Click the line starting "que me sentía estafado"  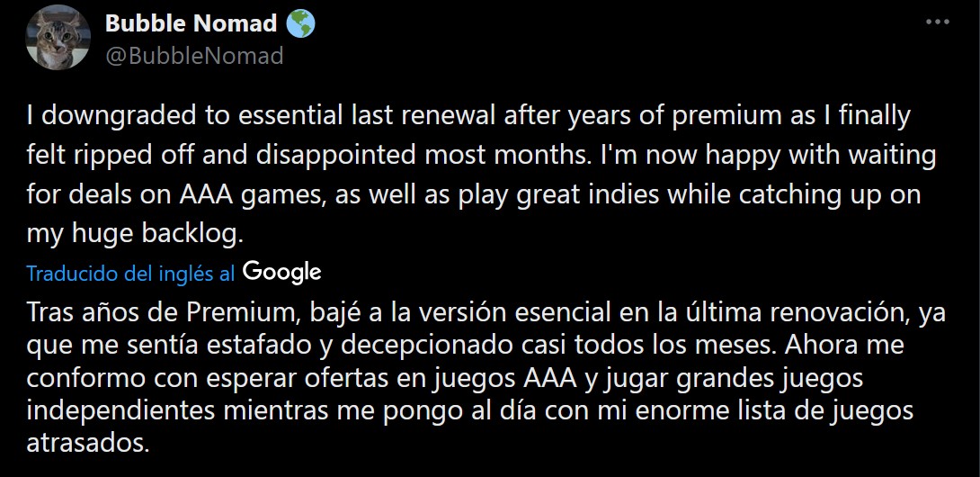pyautogui.click(x=465, y=346)
